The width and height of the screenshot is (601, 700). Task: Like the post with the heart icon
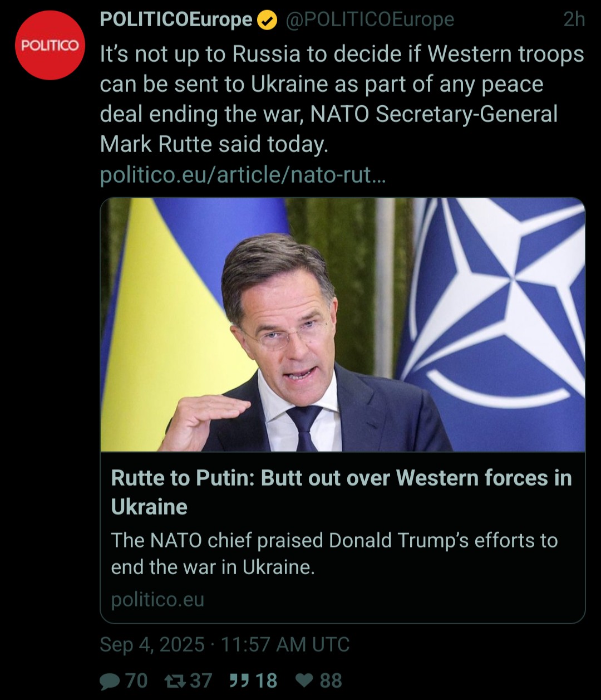click(x=304, y=681)
